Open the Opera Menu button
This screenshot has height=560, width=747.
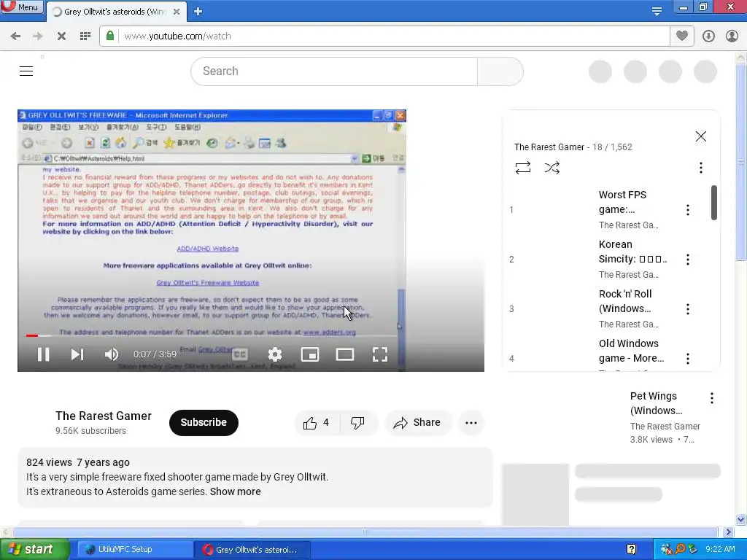(x=22, y=7)
